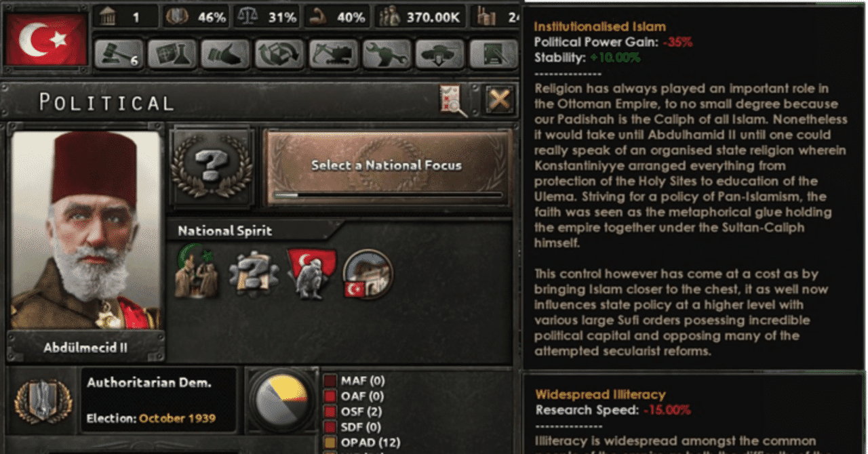This screenshot has width=868, height=454.
Task: Click the Institutionalised Islam national spirit icon
Action: pos(197,274)
